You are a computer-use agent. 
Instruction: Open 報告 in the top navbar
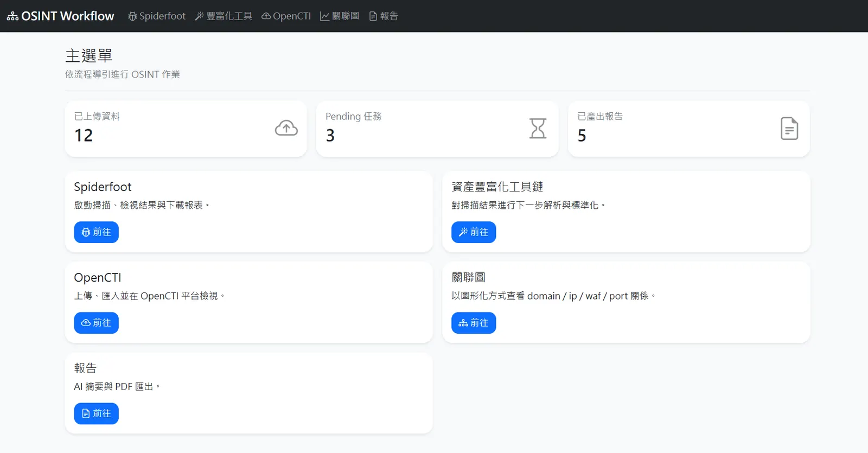pyautogui.click(x=384, y=16)
